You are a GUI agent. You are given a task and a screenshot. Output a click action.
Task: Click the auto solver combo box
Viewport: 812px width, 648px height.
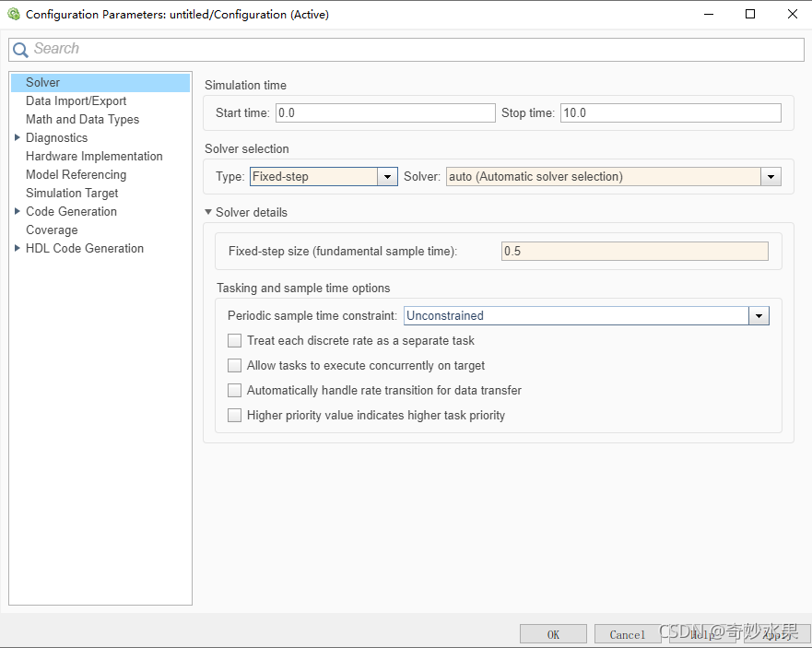pyautogui.click(x=614, y=177)
